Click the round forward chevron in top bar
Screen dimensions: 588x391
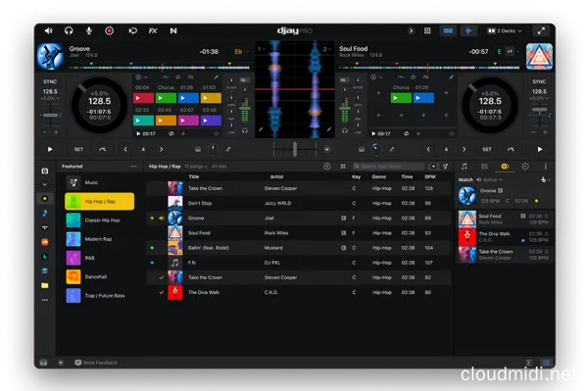(411, 30)
